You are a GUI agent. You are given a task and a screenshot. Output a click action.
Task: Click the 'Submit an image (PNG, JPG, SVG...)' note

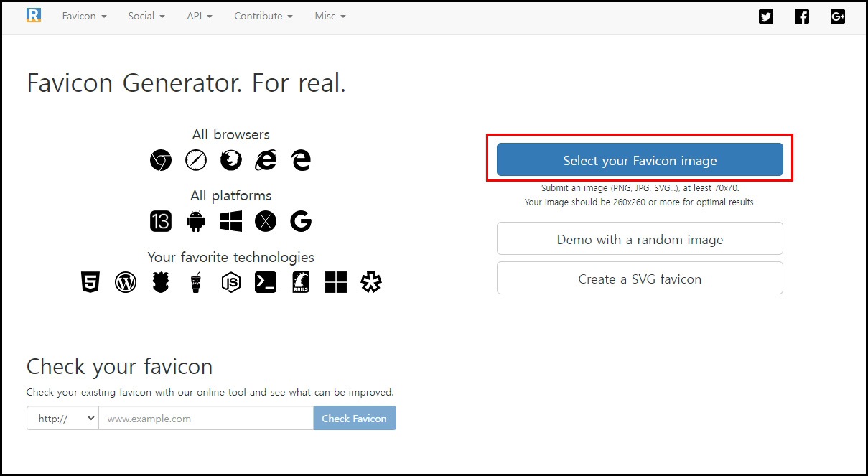click(640, 188)
